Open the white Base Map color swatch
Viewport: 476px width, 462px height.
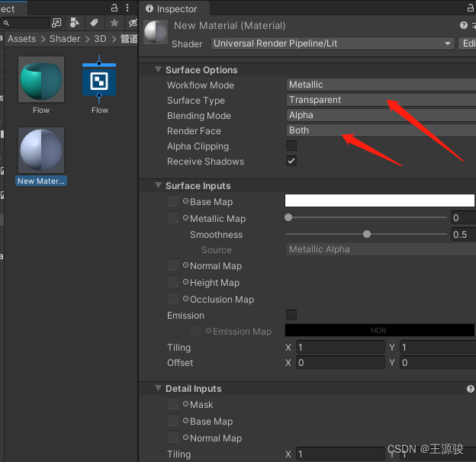[x=379, y=201]
